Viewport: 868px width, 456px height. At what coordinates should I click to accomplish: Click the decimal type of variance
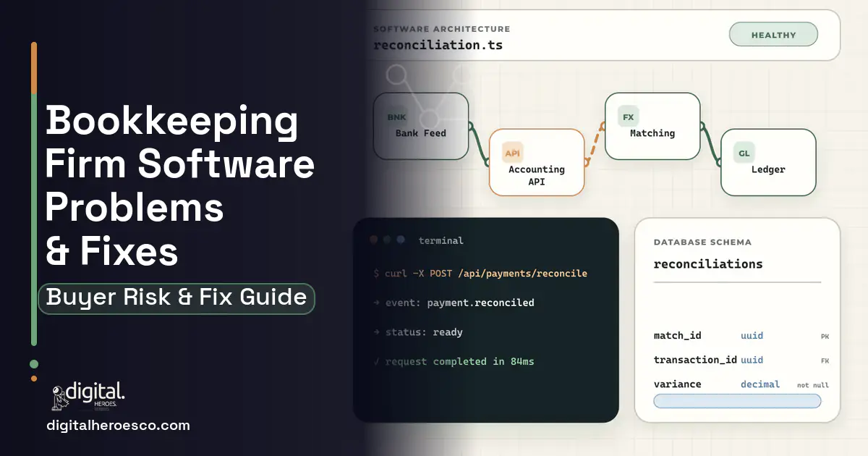pyautogui.click(x=760, y=384)
